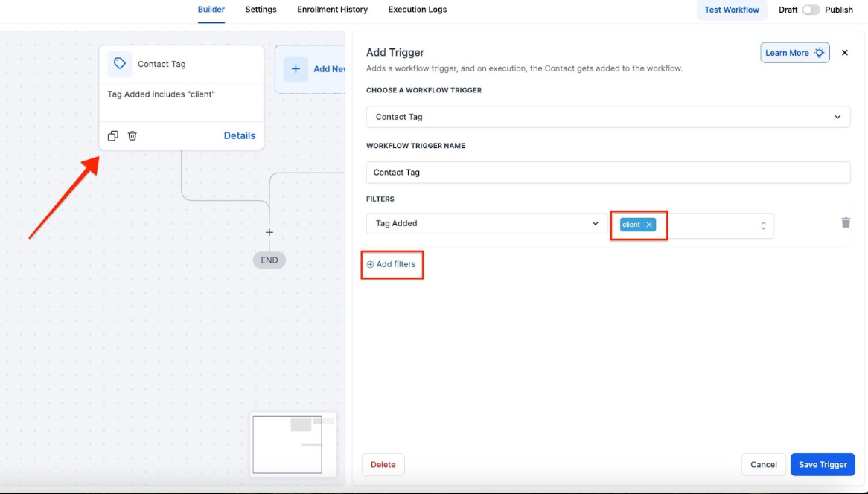Screen dimensions: 868x494
Task: Delete trigger card using trash icon
Action: coord(133,135)
